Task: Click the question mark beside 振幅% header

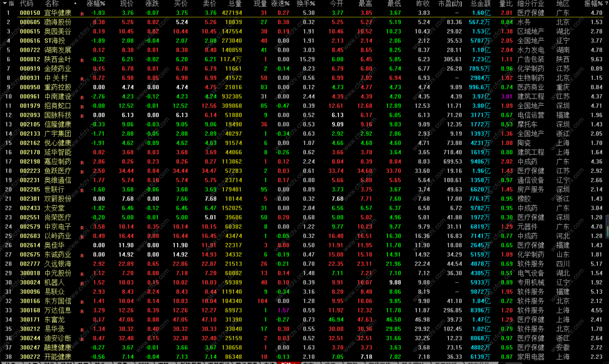Action: pos(606,3)
